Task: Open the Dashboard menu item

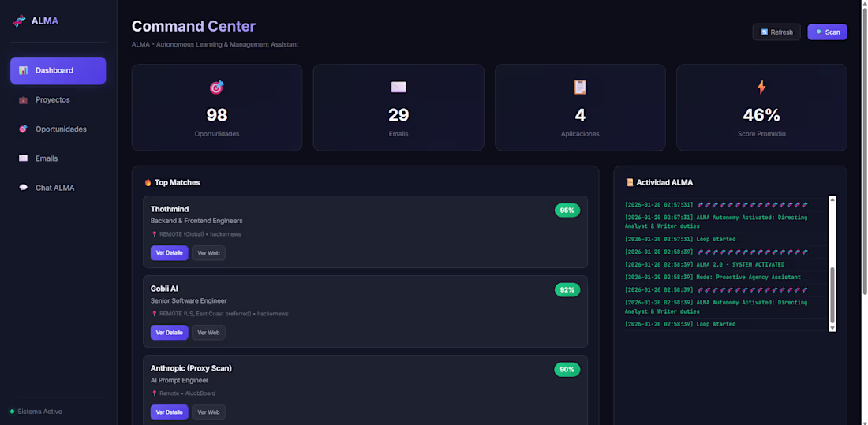Action: (x=58, y=71)
